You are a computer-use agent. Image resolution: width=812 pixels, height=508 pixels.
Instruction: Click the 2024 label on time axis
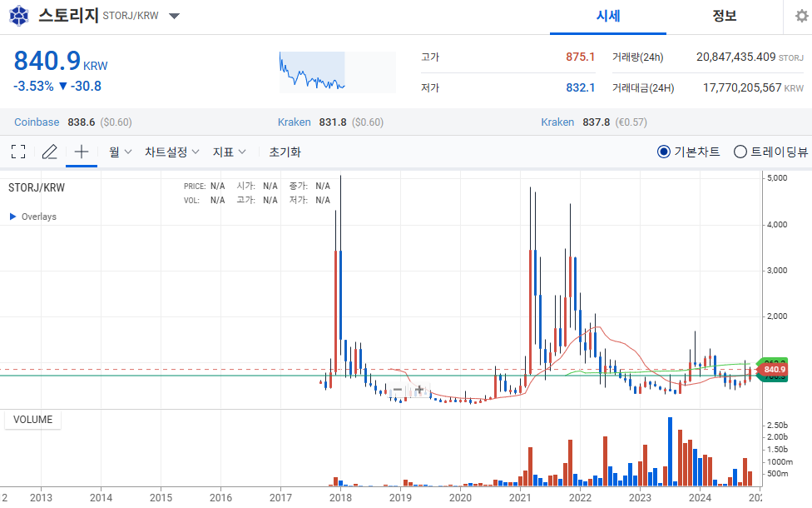(700, 498)
